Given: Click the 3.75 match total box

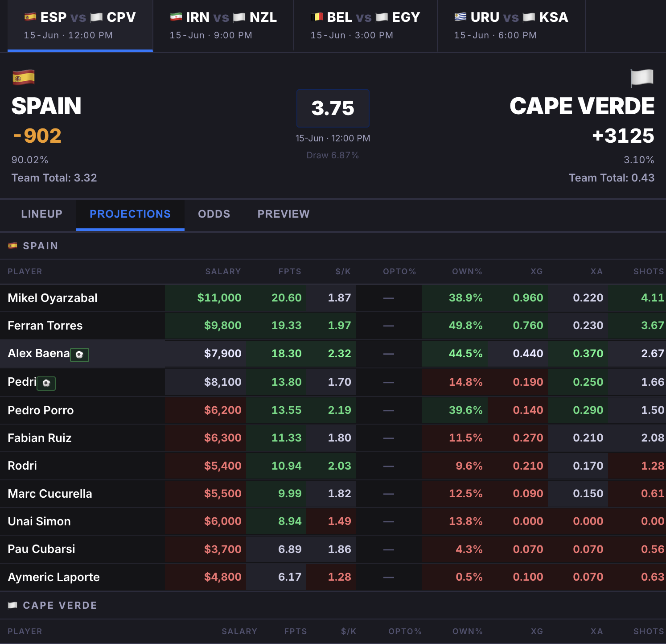Looking at the screenshot, I should coord(333,108).
